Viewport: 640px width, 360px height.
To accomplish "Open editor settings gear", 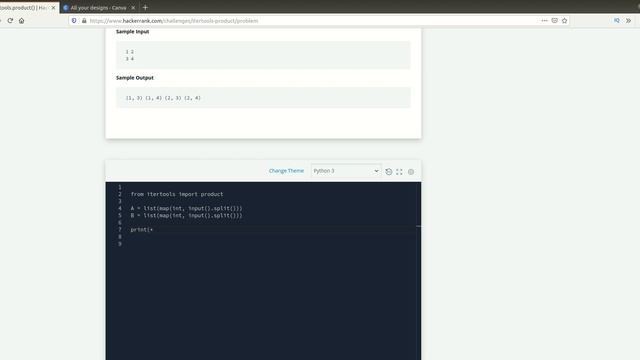I will tap(411, 171).
